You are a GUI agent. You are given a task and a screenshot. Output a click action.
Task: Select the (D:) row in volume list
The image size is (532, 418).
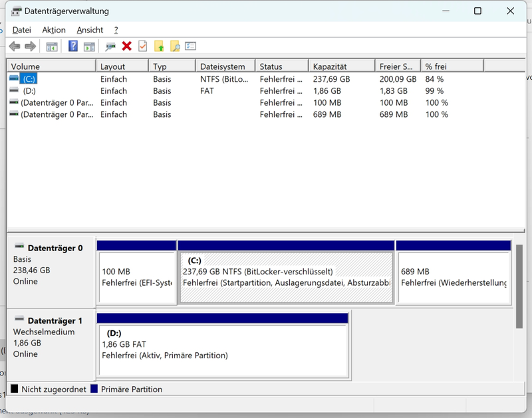click(29, 91)
